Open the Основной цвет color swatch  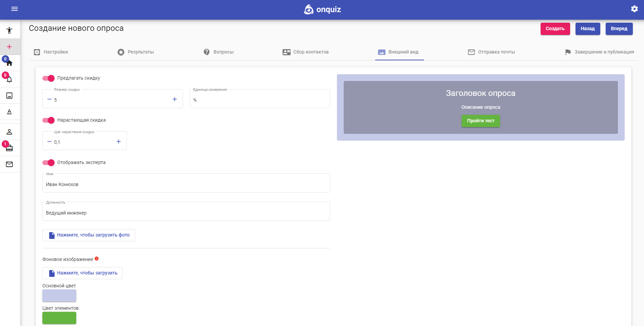(59, 296)
